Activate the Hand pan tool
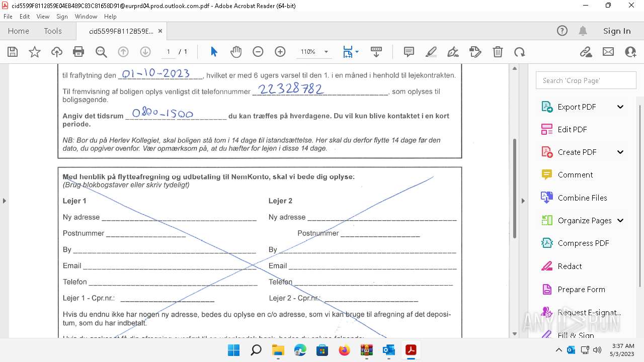 (236, 52)
